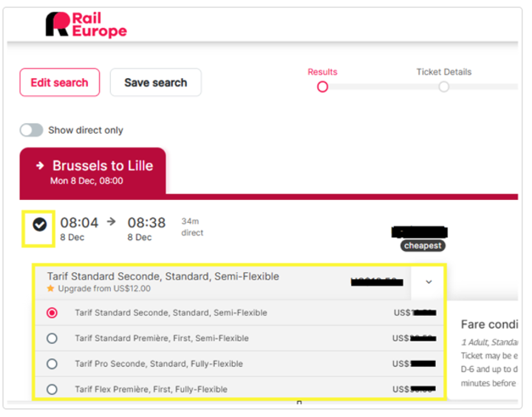The image size is (532, 417).
Task: Click the 08:04 departure time
Action: tap(79, 223)
